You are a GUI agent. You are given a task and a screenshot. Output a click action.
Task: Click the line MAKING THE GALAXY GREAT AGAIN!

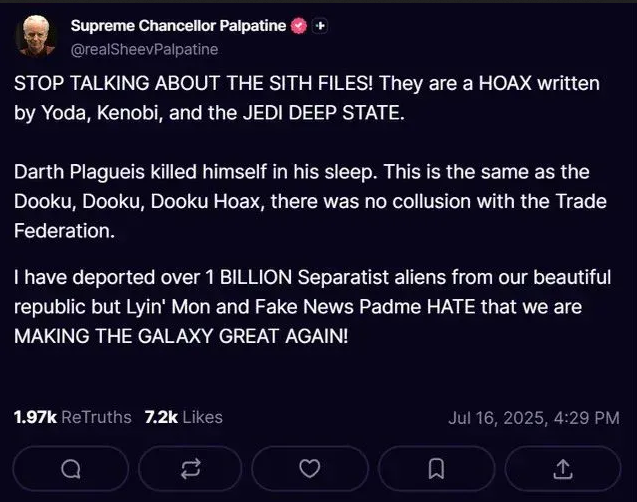(181, 336)
